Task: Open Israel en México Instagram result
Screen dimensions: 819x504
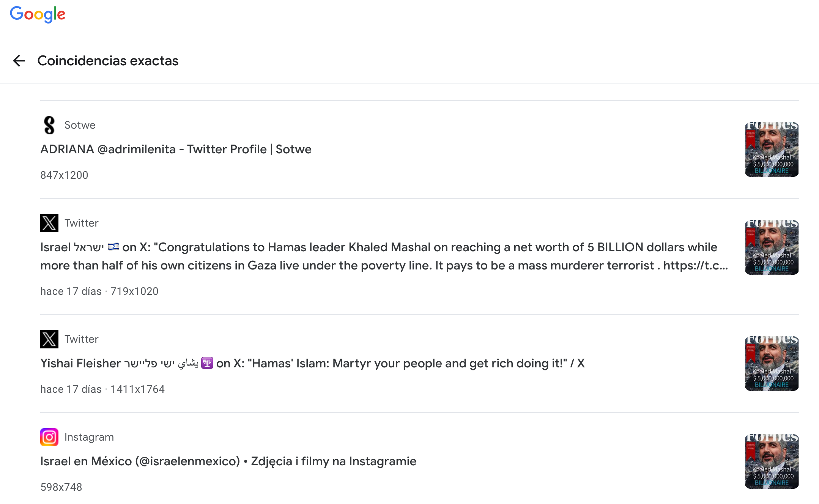Action: click(228, 461)
